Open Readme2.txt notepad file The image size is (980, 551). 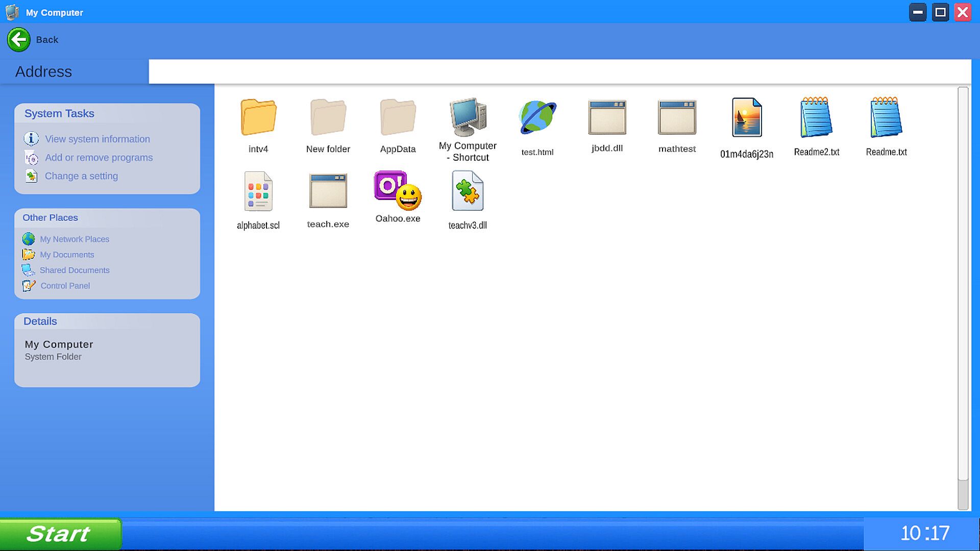click(816, 118)
